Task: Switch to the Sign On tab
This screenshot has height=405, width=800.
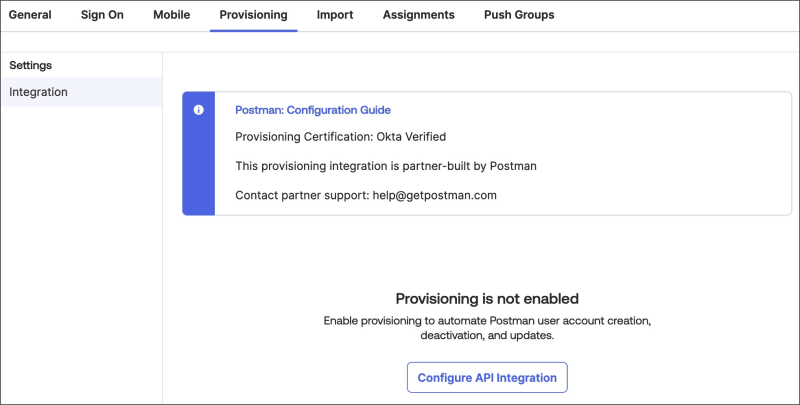Action: coord(102,15)
